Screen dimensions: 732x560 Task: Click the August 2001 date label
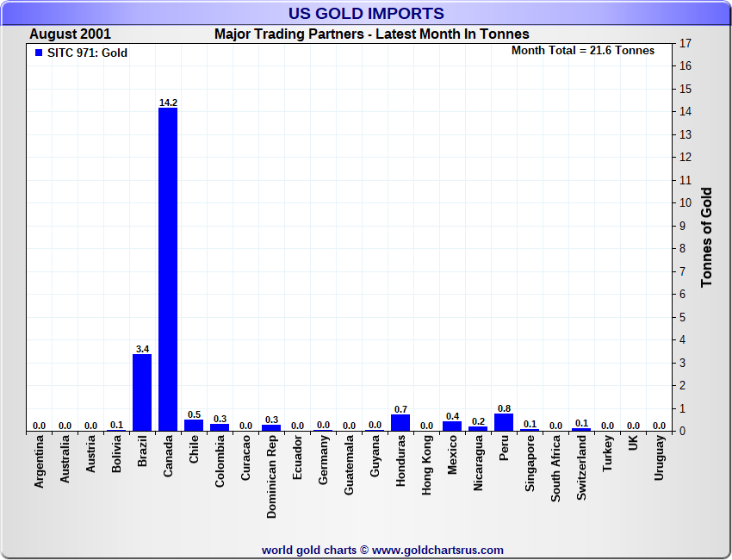coord(71,34)
